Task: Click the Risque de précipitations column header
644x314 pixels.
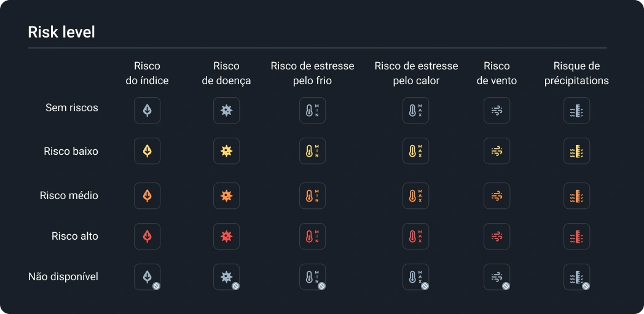Action: (x=576, y=73)
